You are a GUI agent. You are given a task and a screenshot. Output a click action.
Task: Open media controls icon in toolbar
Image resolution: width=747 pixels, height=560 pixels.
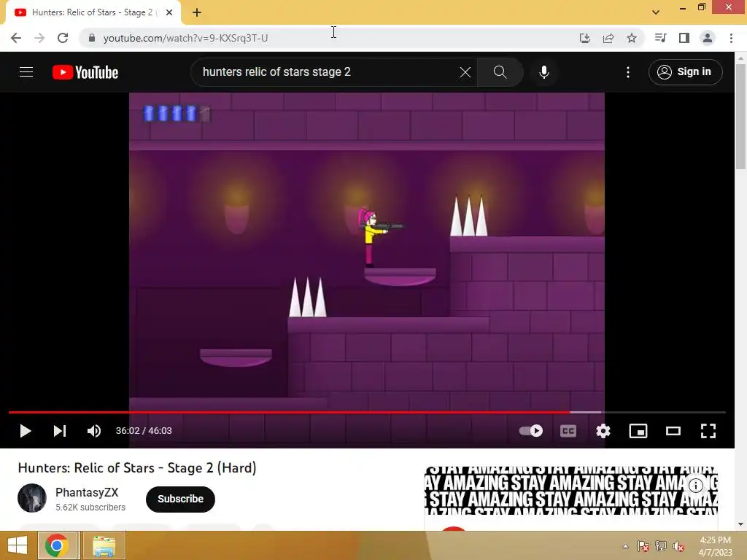(660, 38)
